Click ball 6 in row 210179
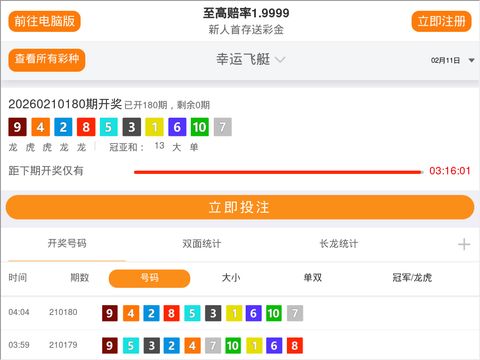The height and width of the screenshot is (360, 480). [x=274, y=346]
